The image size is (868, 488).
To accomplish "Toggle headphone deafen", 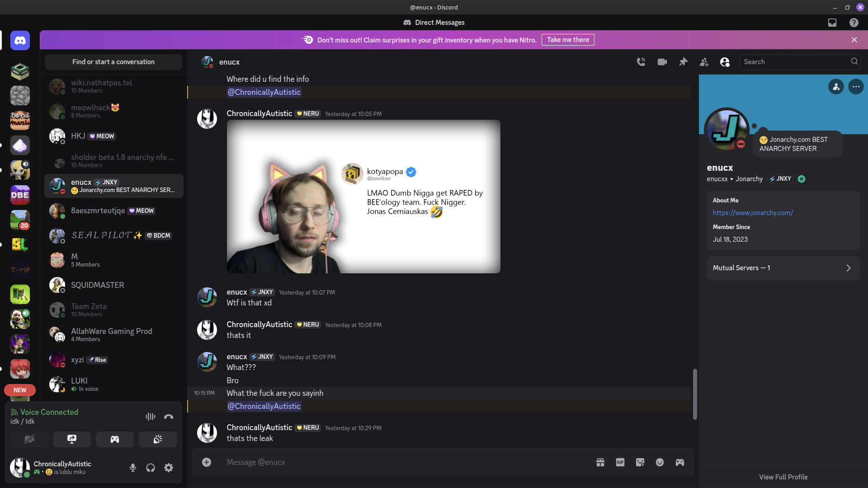I will tap(151, 468).
